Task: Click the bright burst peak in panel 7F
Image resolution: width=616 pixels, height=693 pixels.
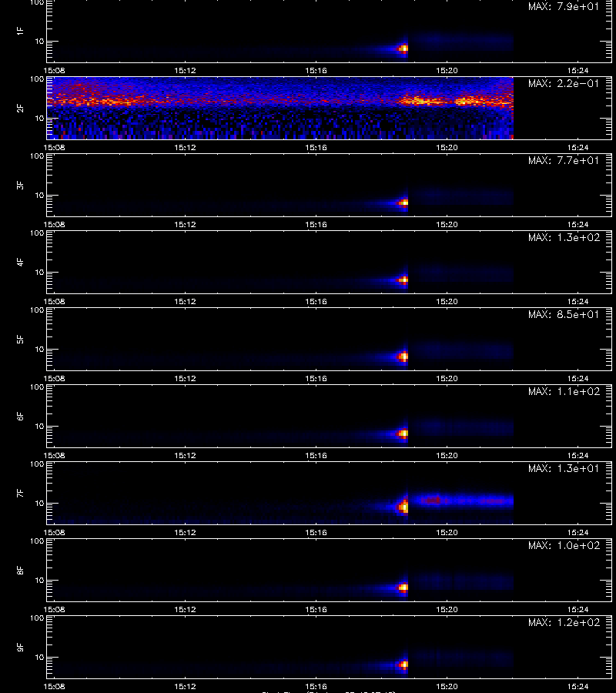Action: tap(403, 508)
